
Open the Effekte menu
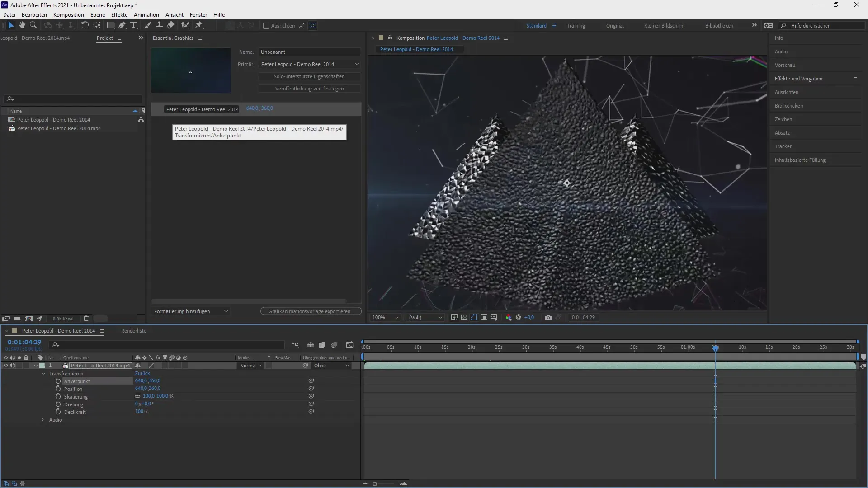119,14
